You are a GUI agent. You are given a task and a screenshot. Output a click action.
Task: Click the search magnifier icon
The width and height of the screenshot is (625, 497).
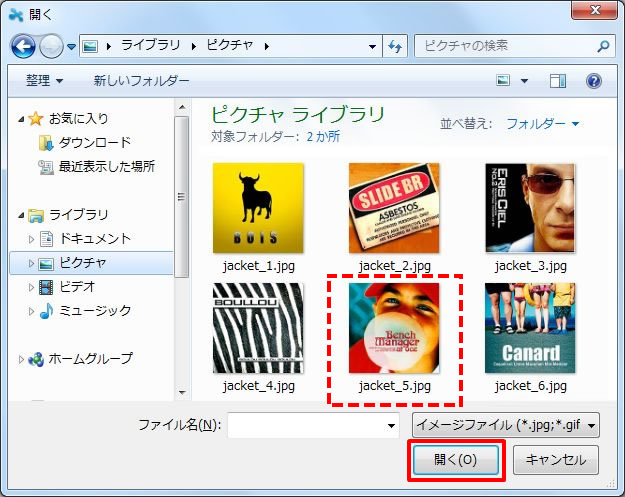point(603,46)
